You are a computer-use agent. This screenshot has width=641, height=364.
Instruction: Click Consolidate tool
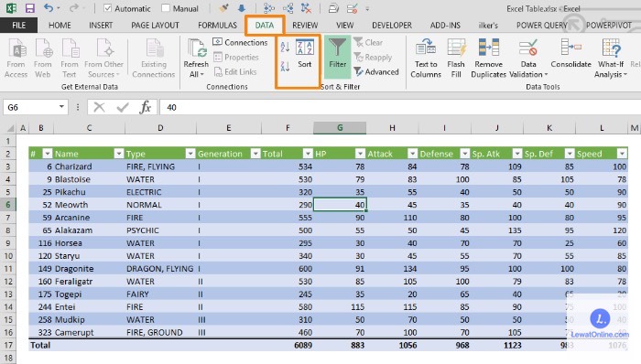570,53
